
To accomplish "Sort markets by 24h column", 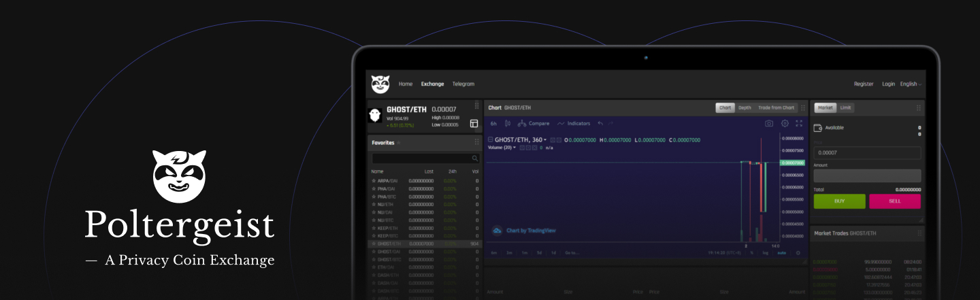I will [453, 171].
